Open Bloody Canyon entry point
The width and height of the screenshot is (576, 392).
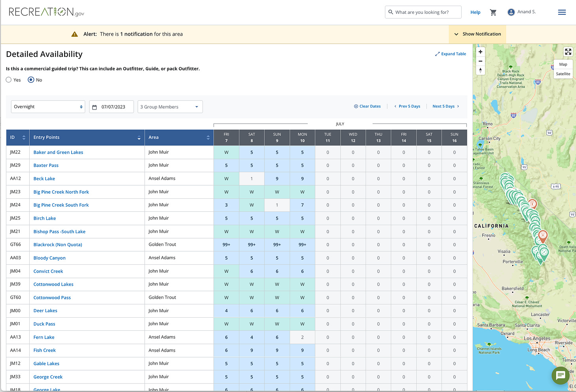[49, 258]
